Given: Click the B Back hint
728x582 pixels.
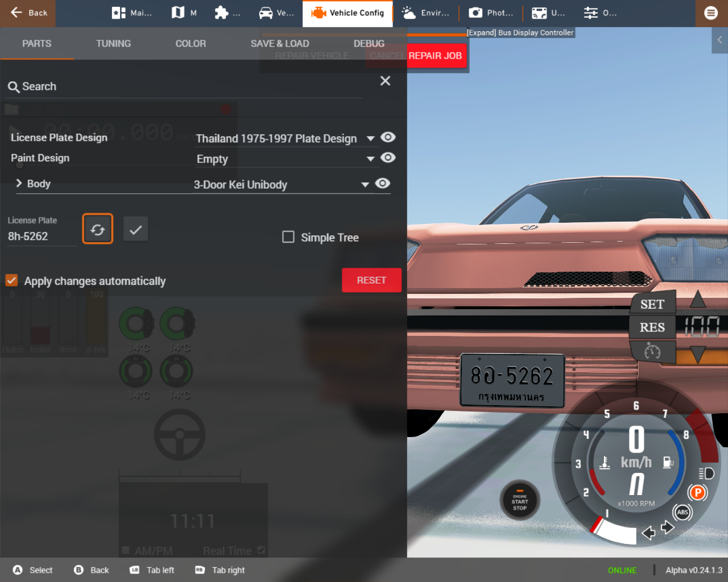Looking at the screenshot, I should [92, 570].
